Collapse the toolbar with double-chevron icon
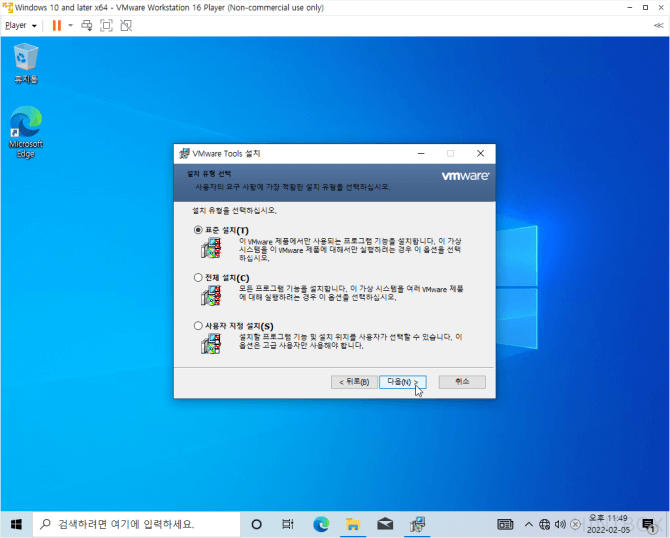 pos(658,26)
